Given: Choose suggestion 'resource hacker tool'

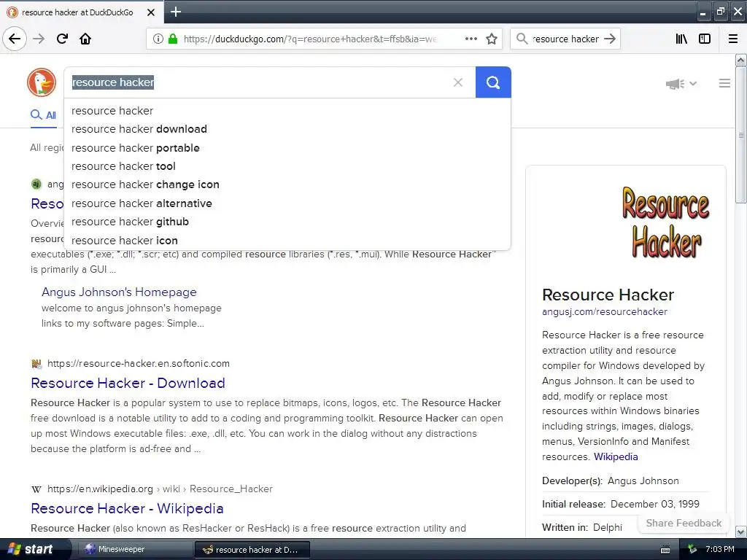Looking at the screenshot, I should (x=287, y=166).
